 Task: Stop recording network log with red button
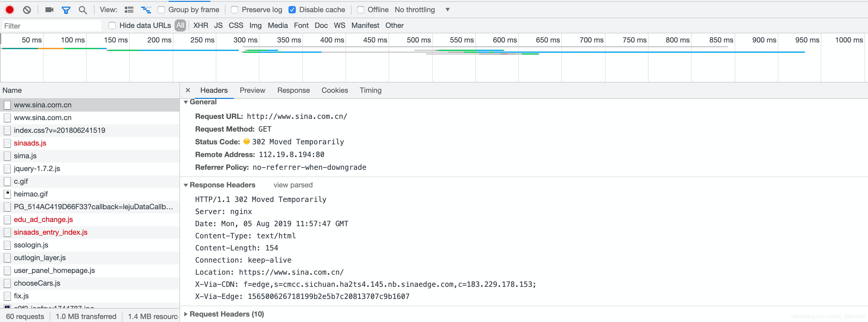pos(10,10)
